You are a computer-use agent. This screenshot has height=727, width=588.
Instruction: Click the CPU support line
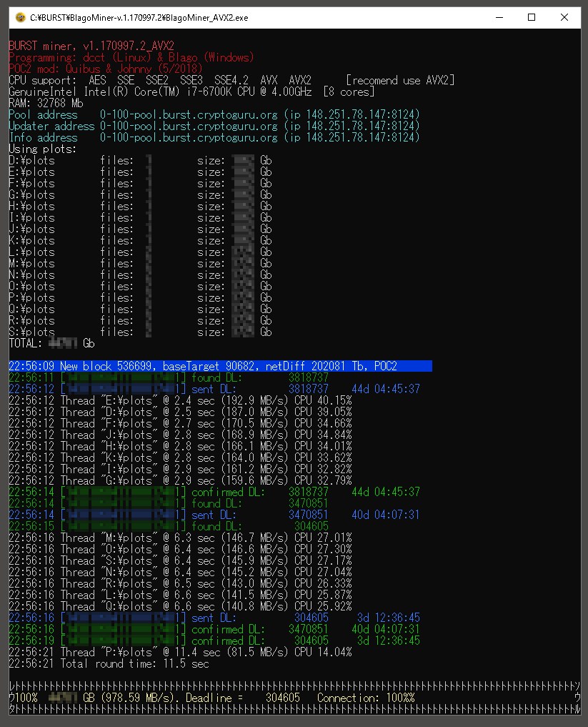231,80
